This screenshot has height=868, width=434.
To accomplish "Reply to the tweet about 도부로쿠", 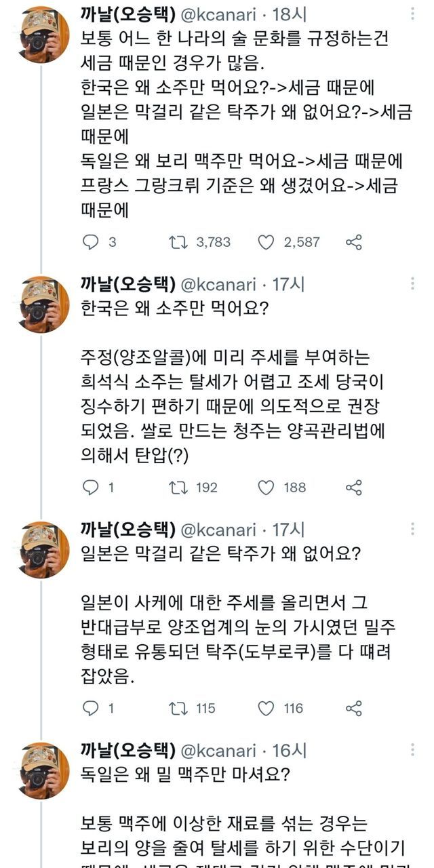I will 90,709.
